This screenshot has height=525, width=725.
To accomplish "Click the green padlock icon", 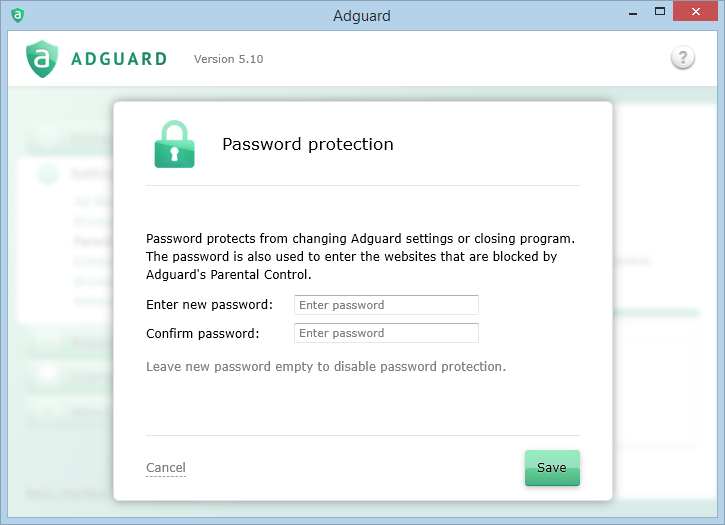I will (x=174, y=144).
